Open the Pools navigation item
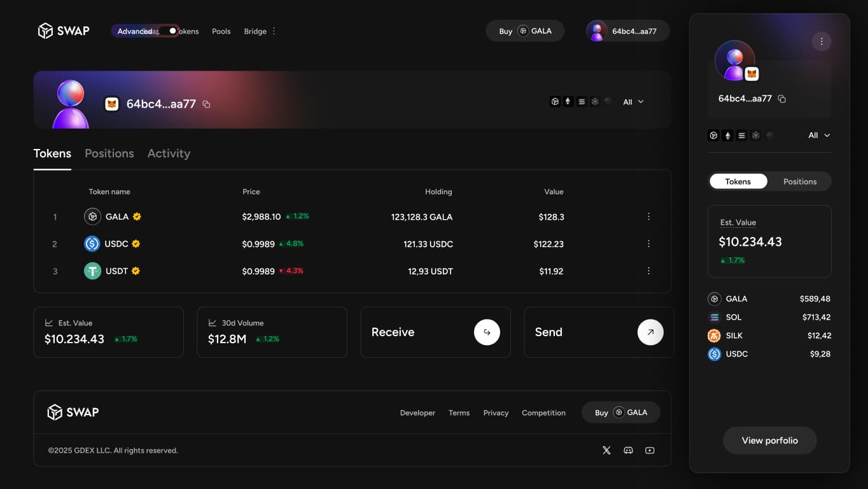Screen dimensions: 868x489 click(221, 31)
